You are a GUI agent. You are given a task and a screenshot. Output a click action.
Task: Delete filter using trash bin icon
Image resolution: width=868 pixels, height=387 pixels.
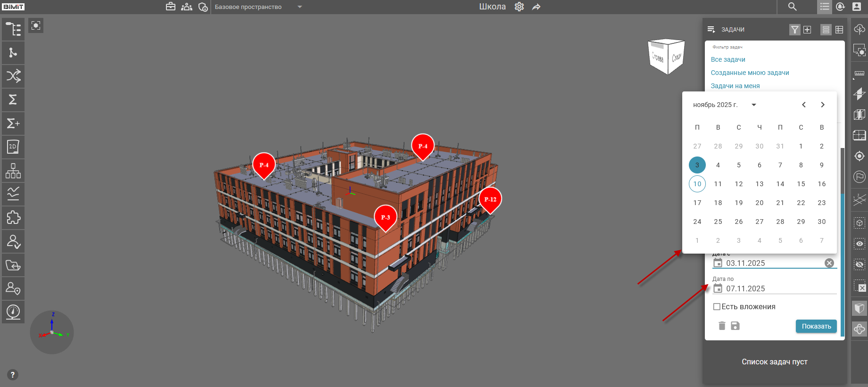click(x=722, y=326)
